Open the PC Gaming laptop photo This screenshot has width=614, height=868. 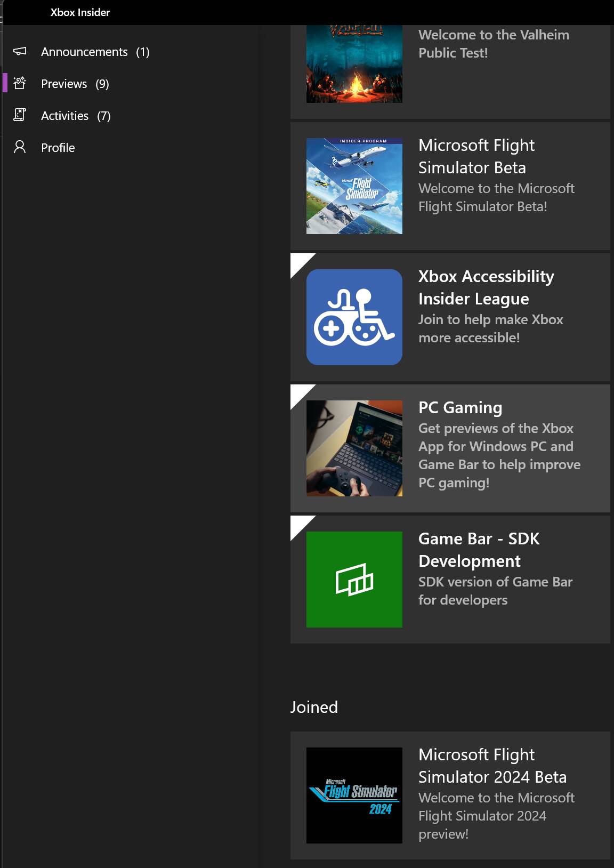(x=354, y=448)
